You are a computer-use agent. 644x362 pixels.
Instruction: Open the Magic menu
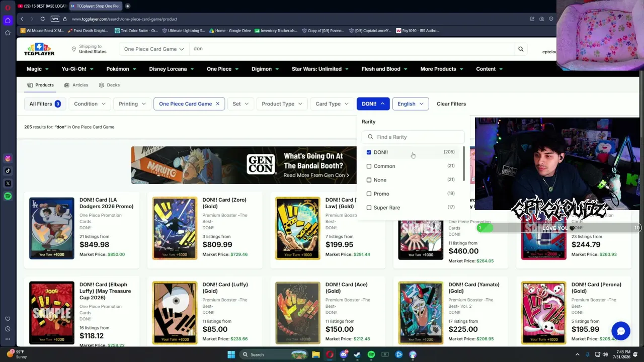click(37, 69)
